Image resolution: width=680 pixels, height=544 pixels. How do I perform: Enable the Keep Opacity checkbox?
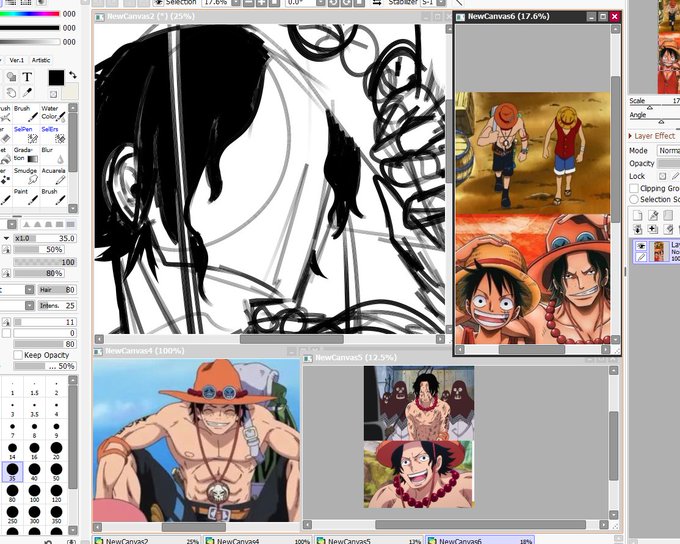18,355
